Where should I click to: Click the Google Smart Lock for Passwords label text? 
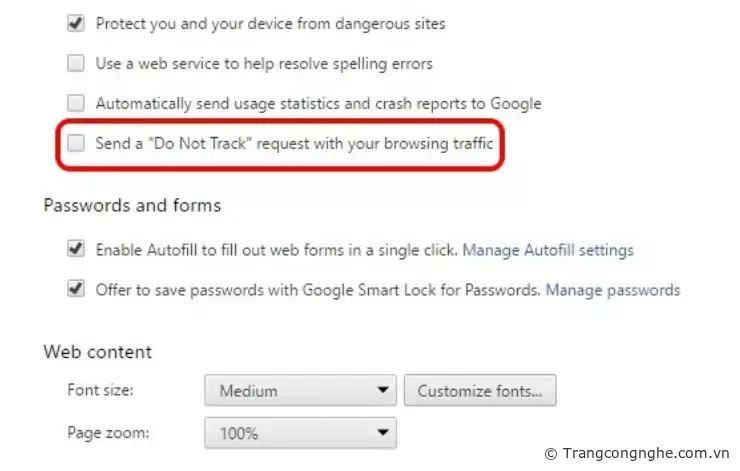[318, 290]
